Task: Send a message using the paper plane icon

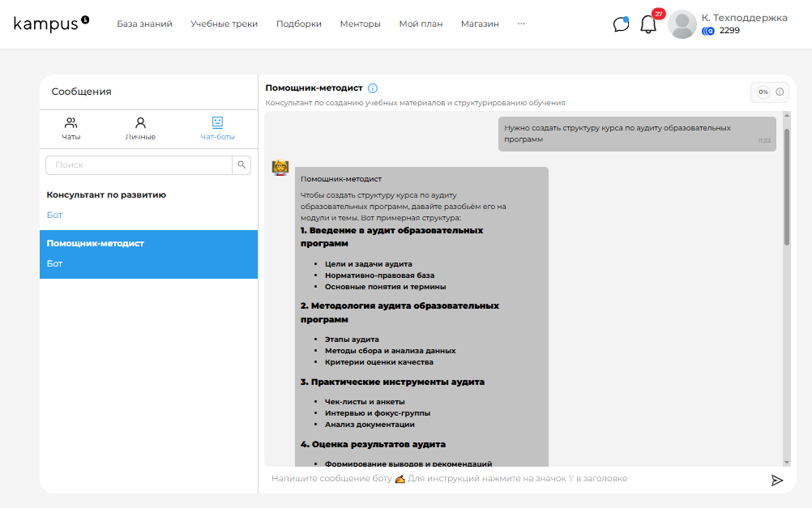Action: 777,480
